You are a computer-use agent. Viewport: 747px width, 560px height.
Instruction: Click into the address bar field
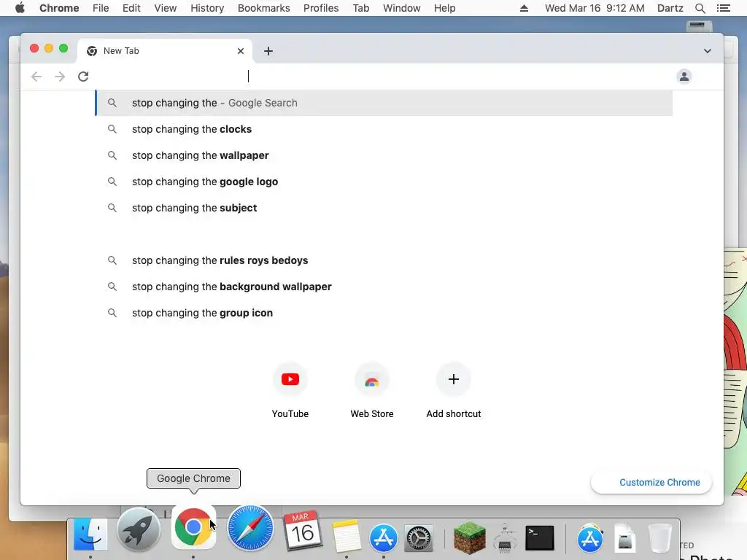[384, 76]
